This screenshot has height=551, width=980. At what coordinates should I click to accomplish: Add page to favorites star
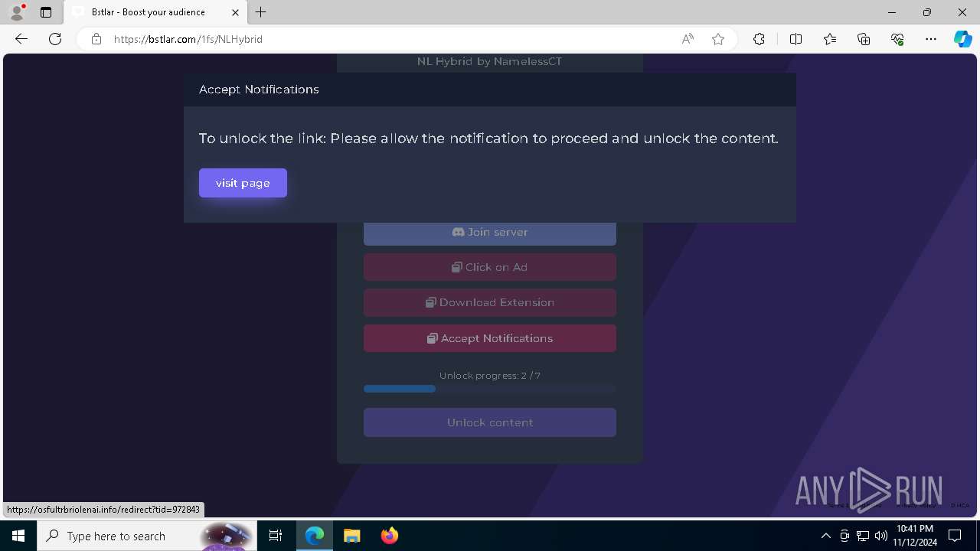click(x=718, y=39)
